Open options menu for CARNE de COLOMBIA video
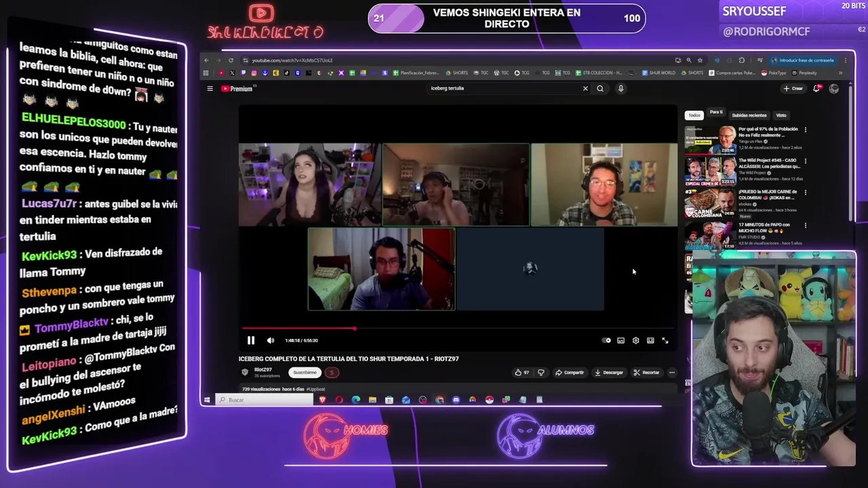The width and height of the screenshot is (868, 488). (806, 192)
